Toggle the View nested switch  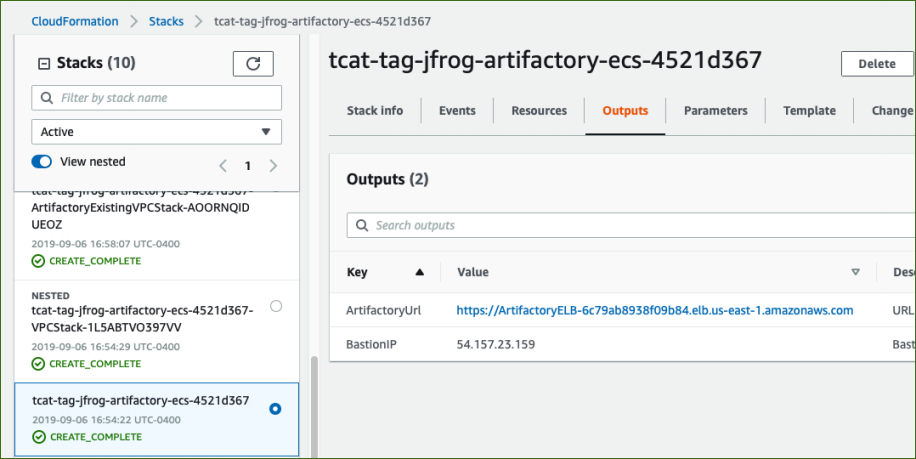41,162
